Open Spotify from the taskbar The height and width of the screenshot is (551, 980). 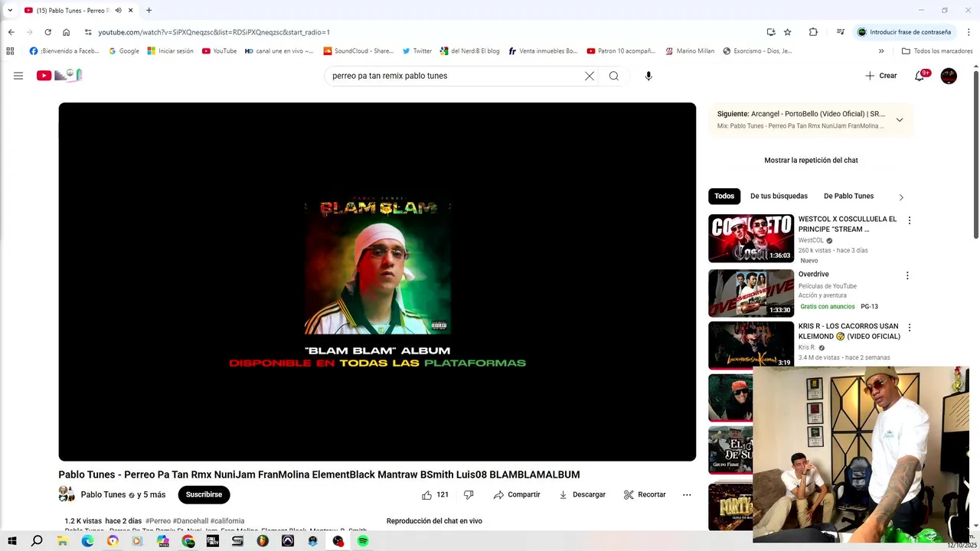tap(363, 541)
